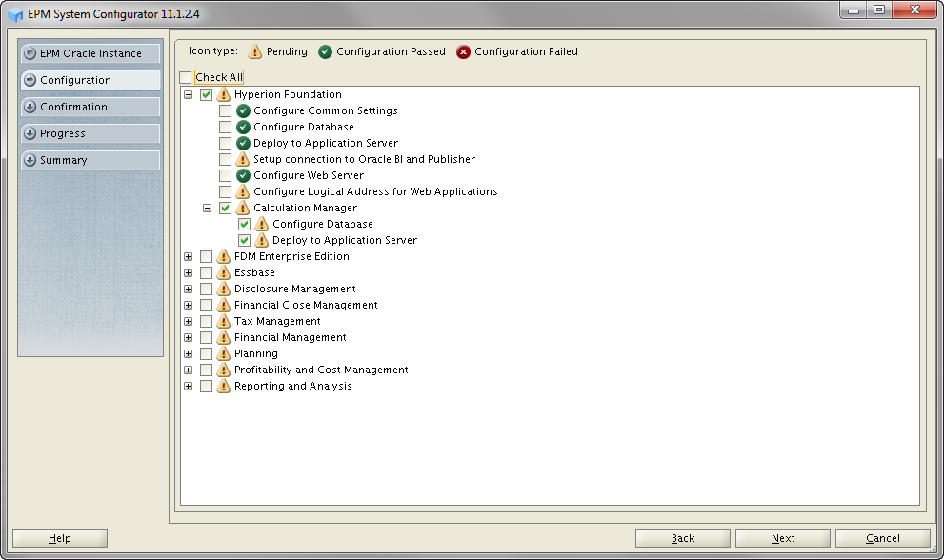The height and width of the screenshot is (560, 944).
Task: Uncheck the Hyperion Foundation checkbox
Action: tap(206, 94)
